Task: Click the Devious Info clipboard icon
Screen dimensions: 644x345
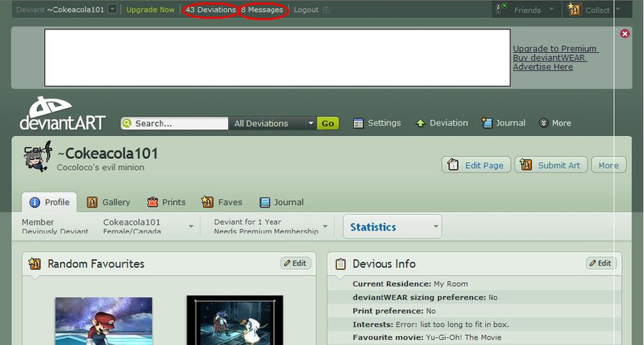Action: 341,263
